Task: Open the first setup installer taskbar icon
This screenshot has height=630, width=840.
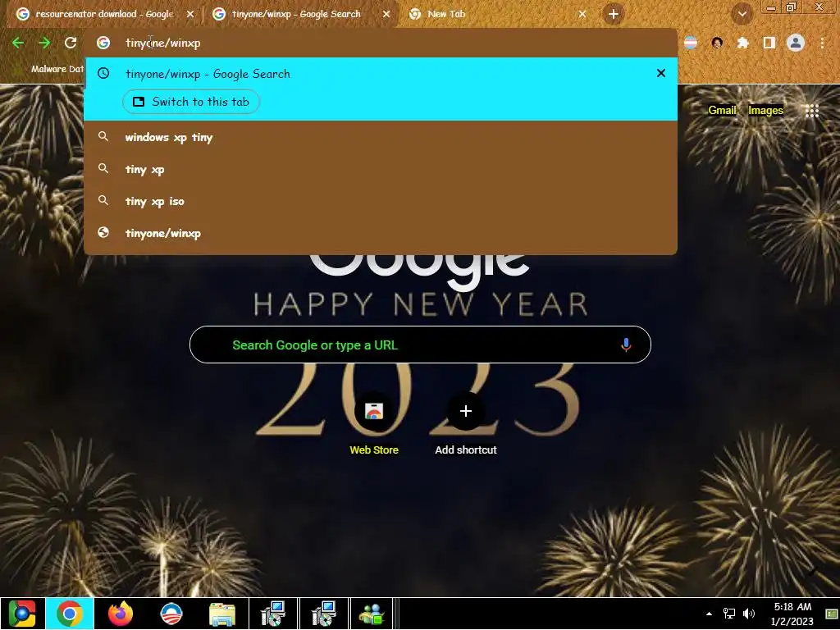Action: [272, 614]
